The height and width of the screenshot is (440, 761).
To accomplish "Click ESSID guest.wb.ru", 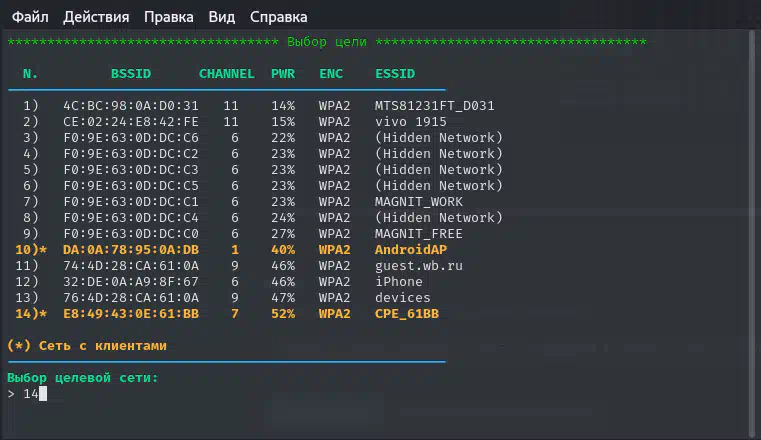I will point(418,266).
